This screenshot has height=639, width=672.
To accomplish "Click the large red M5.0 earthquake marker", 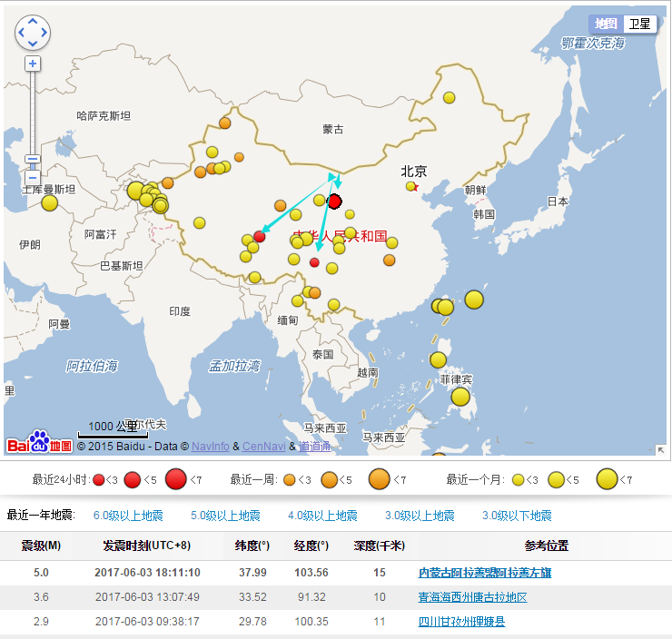I will pos(334,202).
